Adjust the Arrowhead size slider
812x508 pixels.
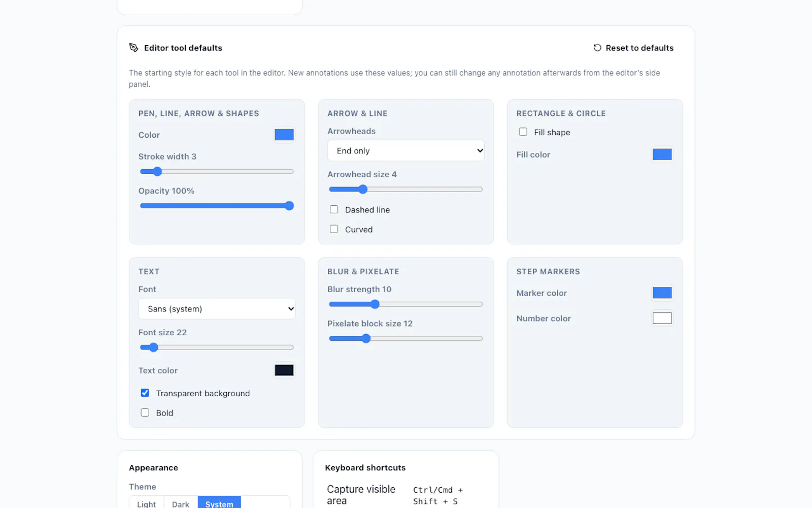coord(406,189)
